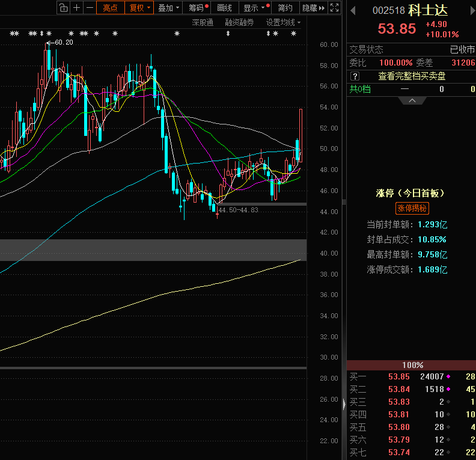The height and width of the screenshot is (460, 476).
Task: Click the gray diamond in the 买三 row
Action: (x=448, y=402)
